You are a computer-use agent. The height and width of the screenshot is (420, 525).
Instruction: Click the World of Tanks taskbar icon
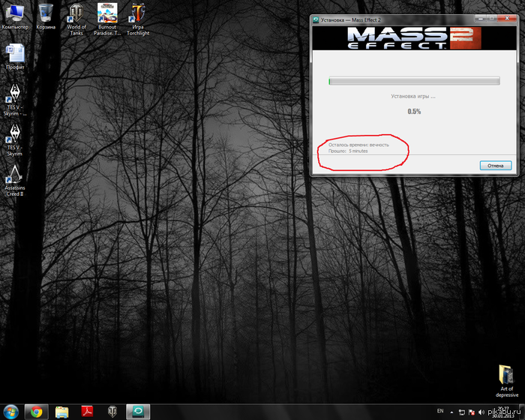[x=112, y=410]
